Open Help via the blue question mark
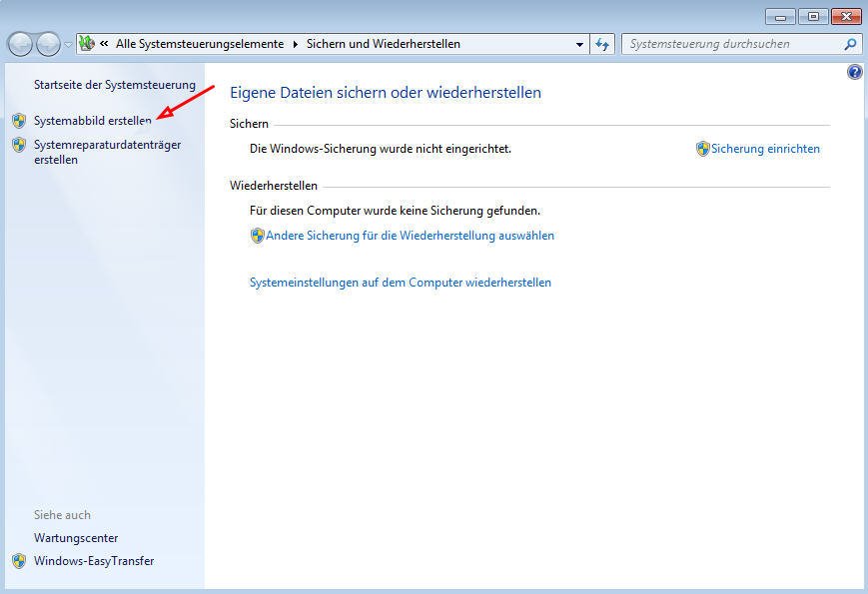868x594 pixels. (855, 72)
